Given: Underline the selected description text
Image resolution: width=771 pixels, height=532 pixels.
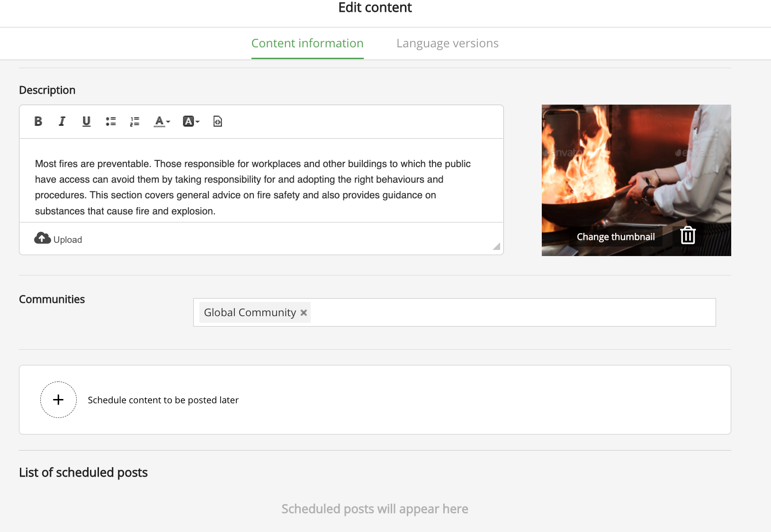Looking at the screenshot, I should (x=86, y=122).
